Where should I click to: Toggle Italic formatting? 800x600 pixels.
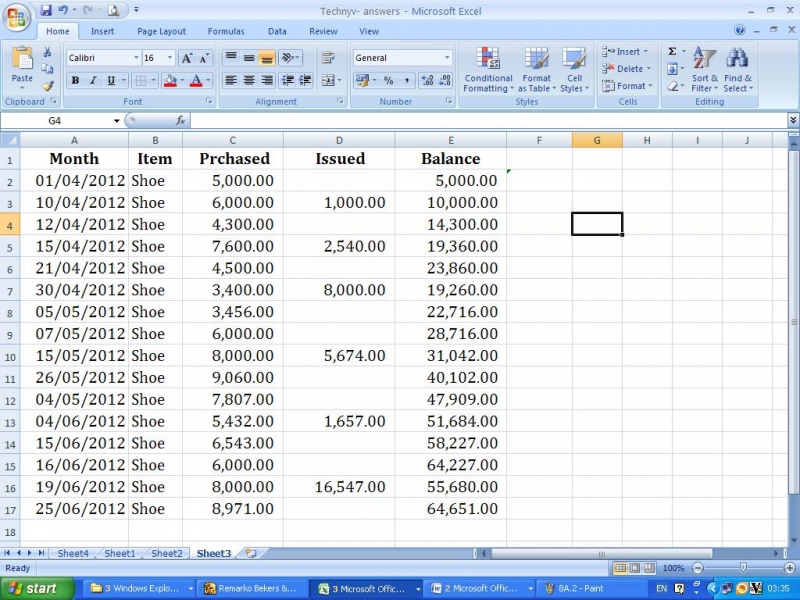coord(93,81)
